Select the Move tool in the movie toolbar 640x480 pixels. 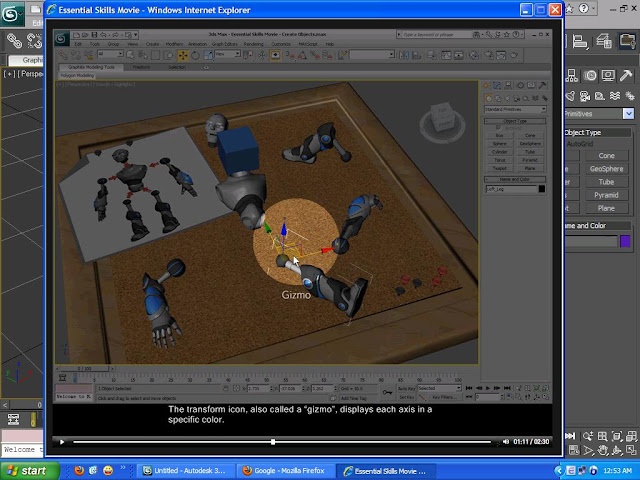[x=183, y=55]
